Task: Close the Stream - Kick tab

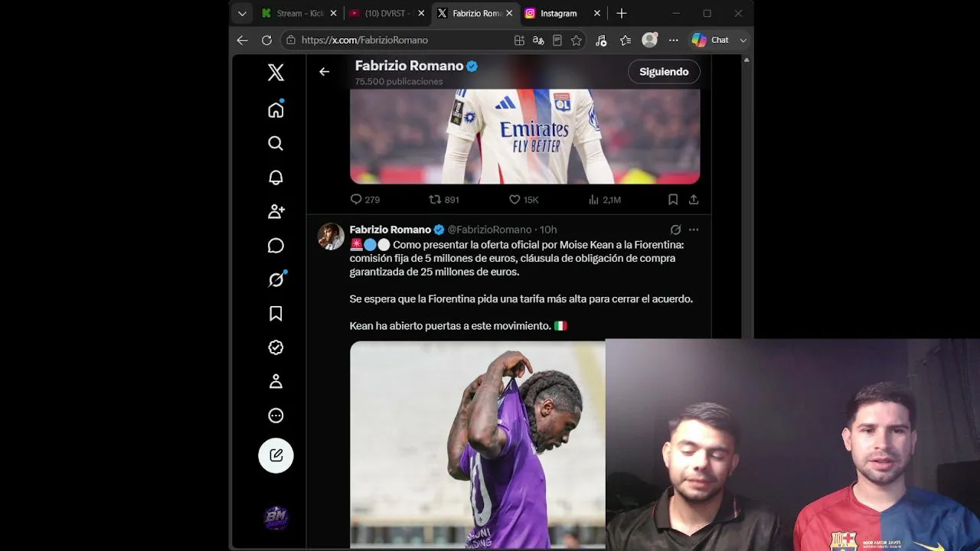Action: point(333,13)
